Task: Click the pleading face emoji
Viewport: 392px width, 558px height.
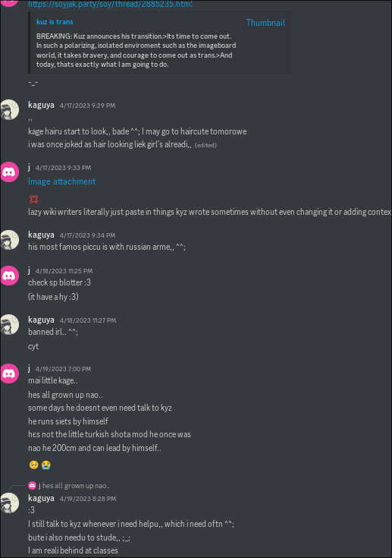Action: pyautogui.click(x=34, y=465)
